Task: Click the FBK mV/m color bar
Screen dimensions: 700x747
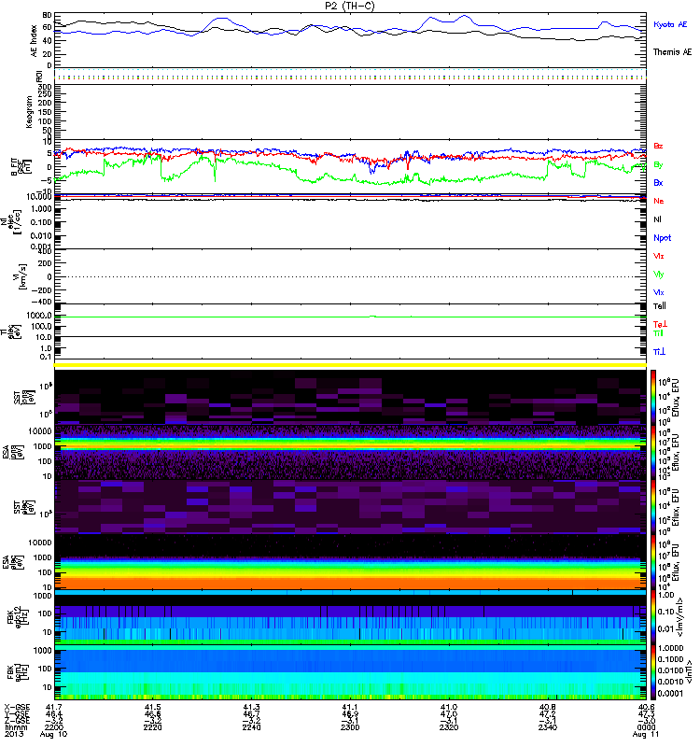Action: [653, 616]
